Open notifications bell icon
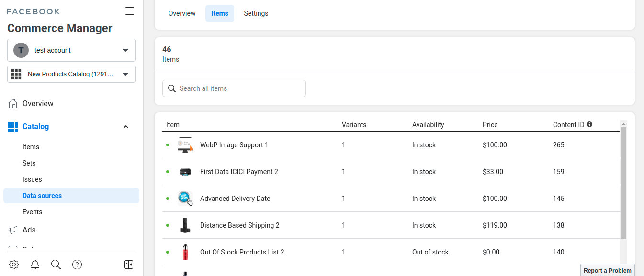This screenshot has width=644, height=276. pos(35,265)
